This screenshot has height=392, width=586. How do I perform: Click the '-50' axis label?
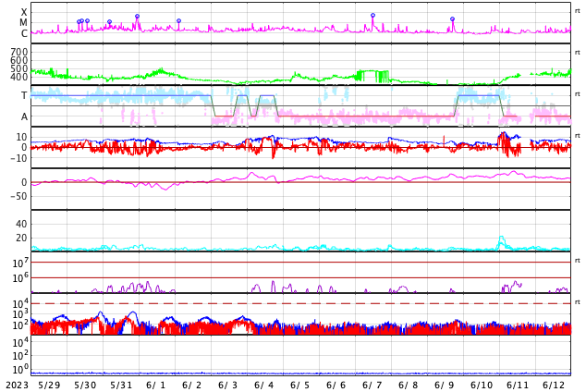pos(18,196)
